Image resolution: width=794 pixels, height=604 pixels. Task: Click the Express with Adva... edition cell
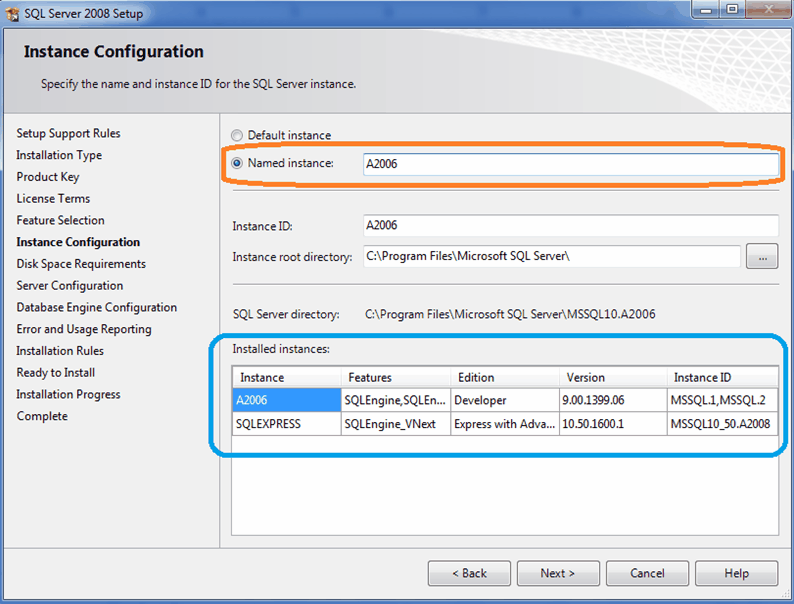505,424
